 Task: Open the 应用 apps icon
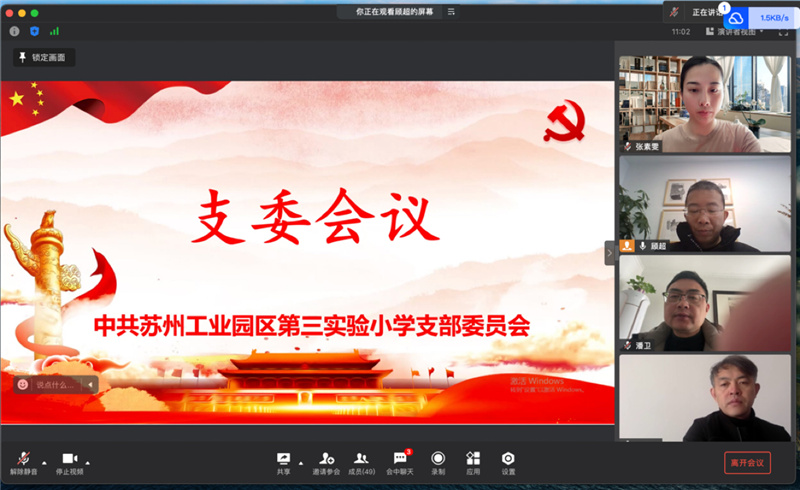pos(473,458)
